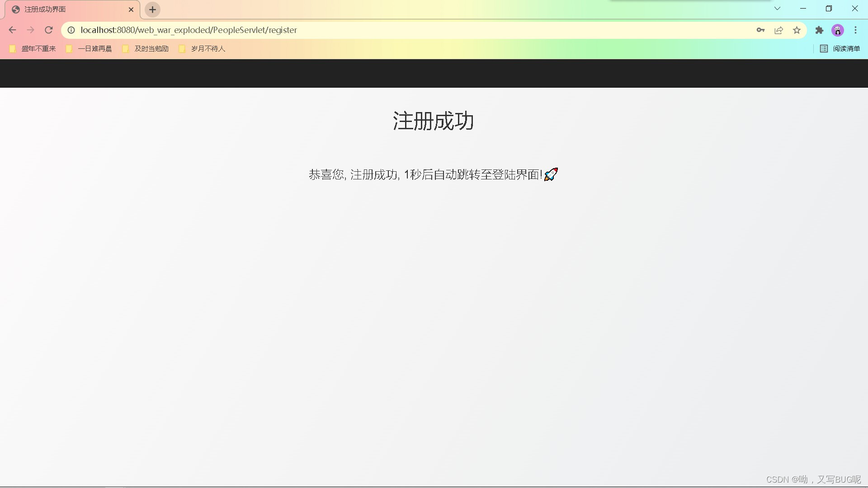Reload the current page
The width and height of the screenshot is (868, 488).
(49, 30)
